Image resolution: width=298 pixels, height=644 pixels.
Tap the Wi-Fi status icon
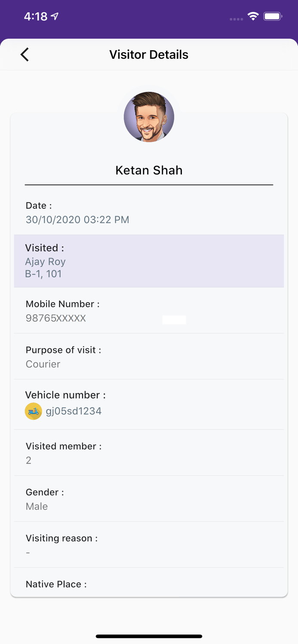pyautogui.click(x=253, y=17)
